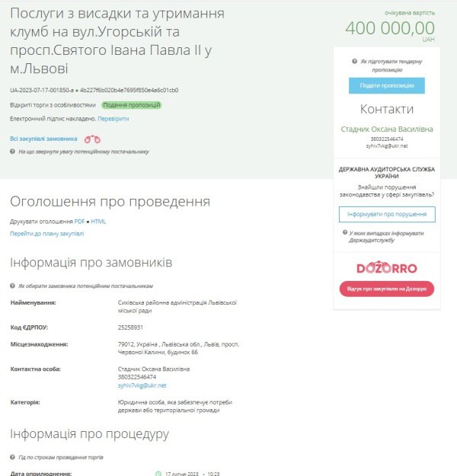Click question icon by auction timeline guide
The height and width of the screenshot is (476, 457).
click(x=12, y=457)
